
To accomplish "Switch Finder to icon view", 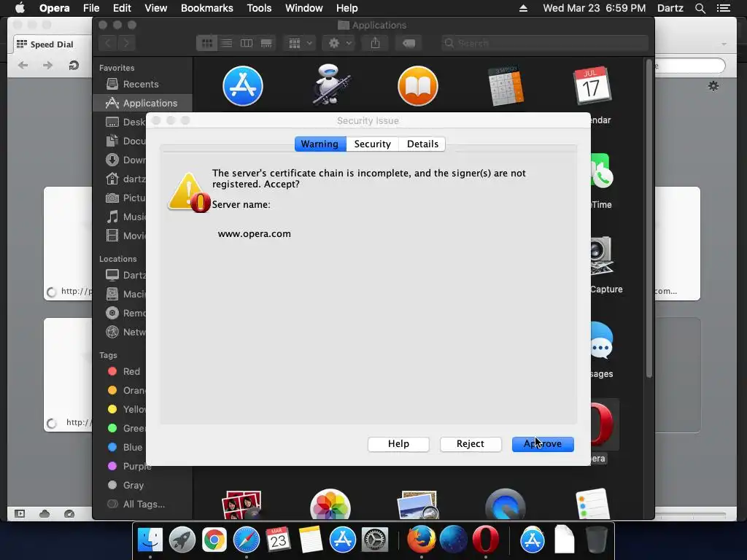I will point(206,43).
